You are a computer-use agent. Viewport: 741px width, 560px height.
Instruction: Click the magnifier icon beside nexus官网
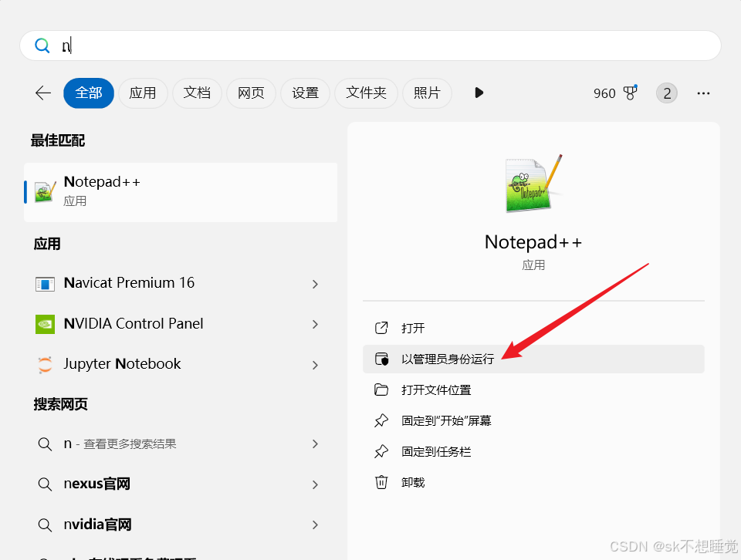(x=45, y=484)
